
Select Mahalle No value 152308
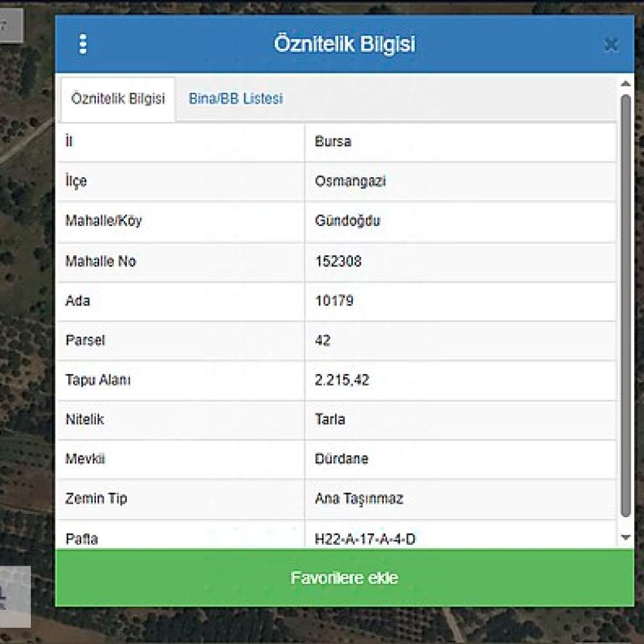point(338,261)
